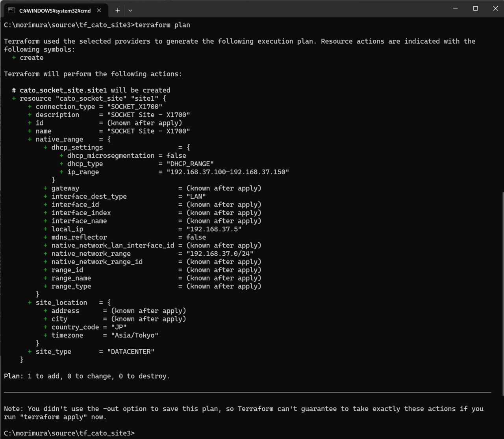Expand the new tab profile dropdown
The image size is (504, 439).
click(x=130, y=11)
